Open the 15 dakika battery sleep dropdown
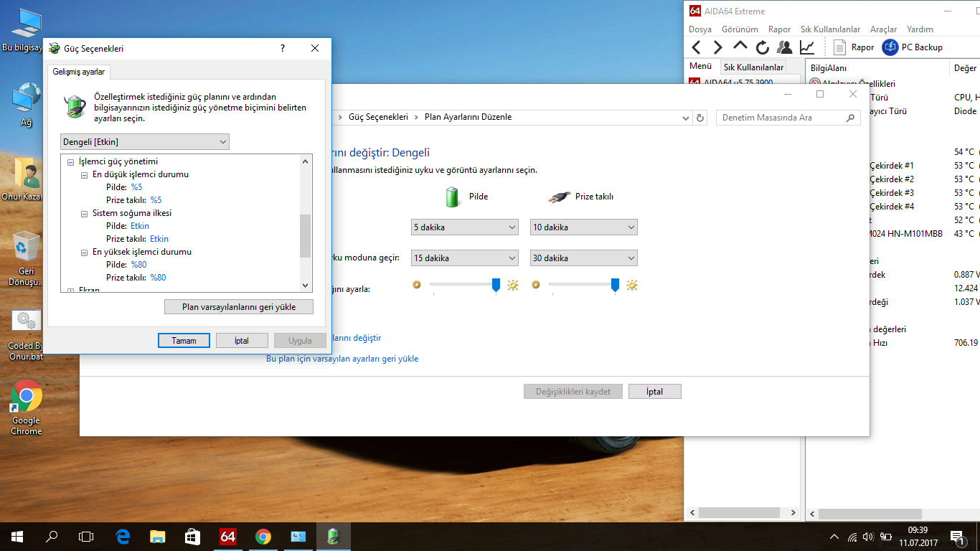This screenshot has height=551, width=980. 464,258
